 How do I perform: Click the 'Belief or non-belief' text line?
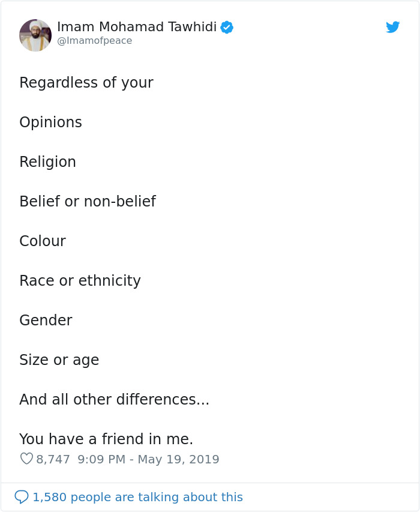click(x=88, y=201)
